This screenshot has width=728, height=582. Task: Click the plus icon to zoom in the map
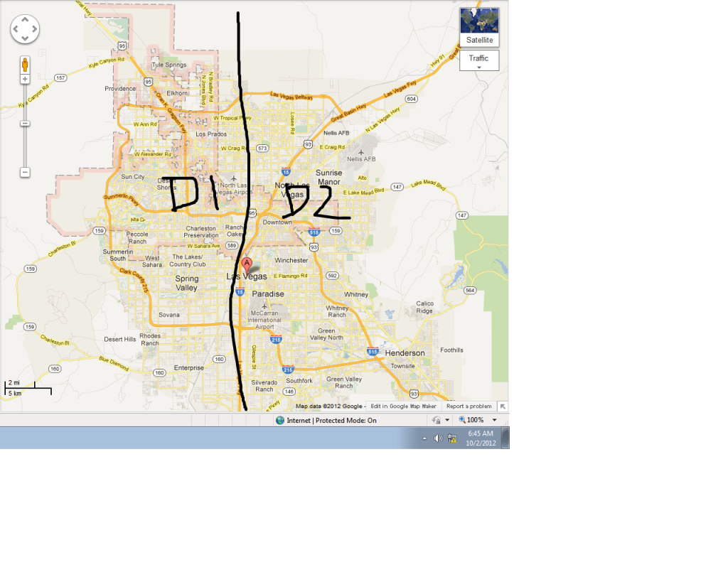(x=25, y=79)
